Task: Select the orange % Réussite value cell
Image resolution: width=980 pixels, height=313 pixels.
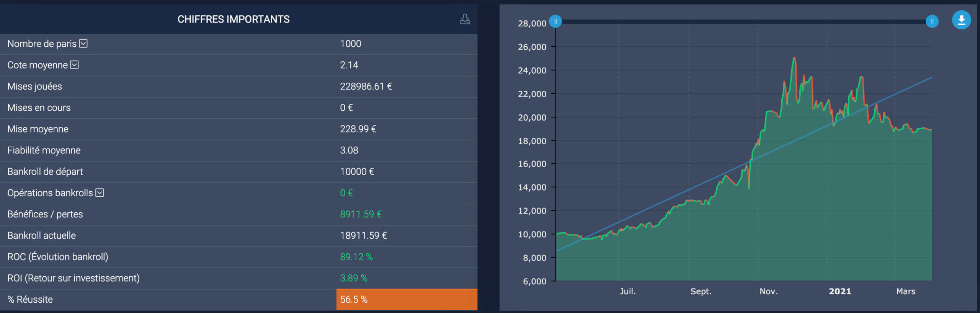Action: [x=406, y=299]
